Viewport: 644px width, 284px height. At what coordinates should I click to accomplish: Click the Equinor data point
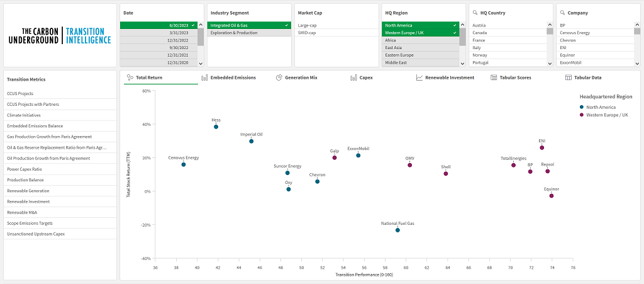coord(552,196)
